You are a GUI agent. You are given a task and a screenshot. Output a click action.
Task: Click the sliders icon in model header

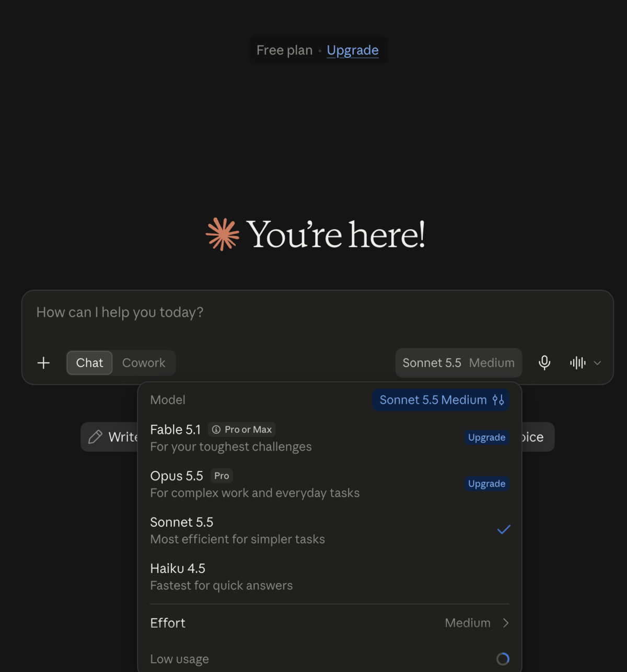click(x=498, y=400)
